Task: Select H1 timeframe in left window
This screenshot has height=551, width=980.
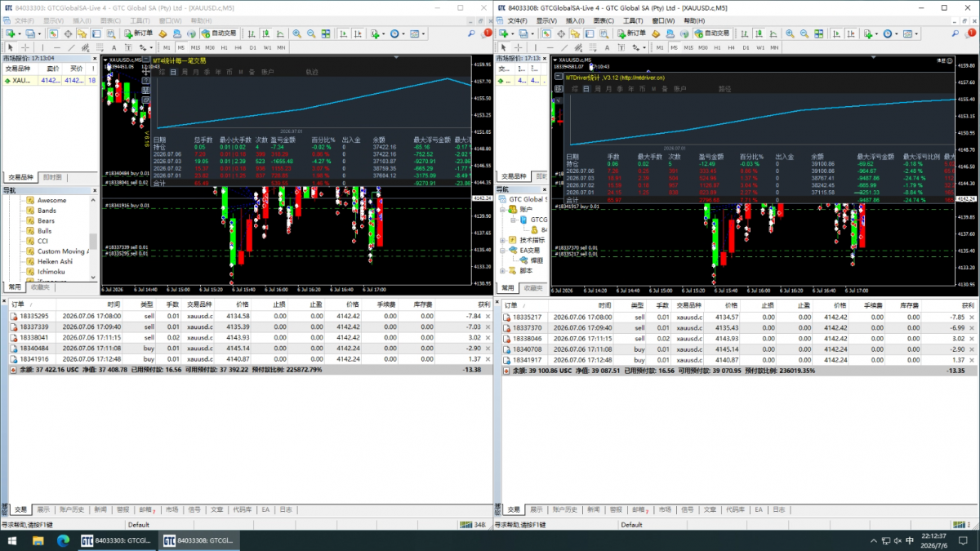Action: pos(224,47)
